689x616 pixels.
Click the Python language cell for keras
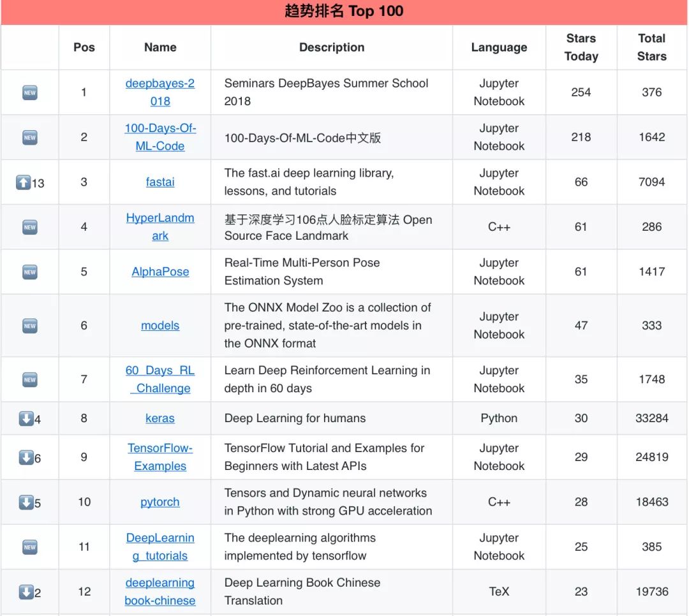(x=499, y=418)
